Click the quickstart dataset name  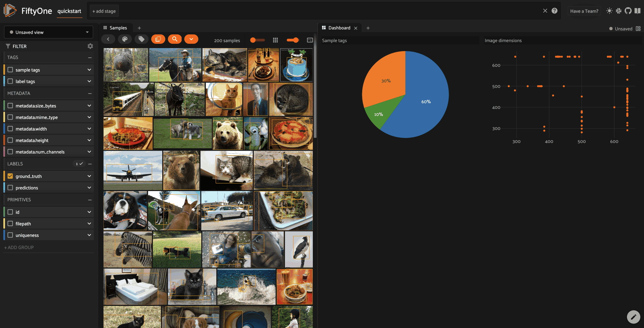[x=69, y=11]
